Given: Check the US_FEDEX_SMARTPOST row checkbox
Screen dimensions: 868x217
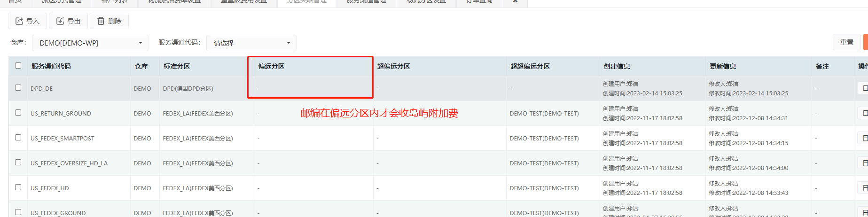Looking at the screenshot, I should [x=18, y=138].
